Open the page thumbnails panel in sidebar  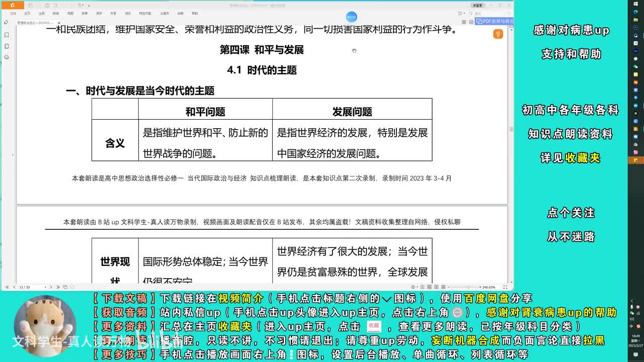[x=7, y=46]
